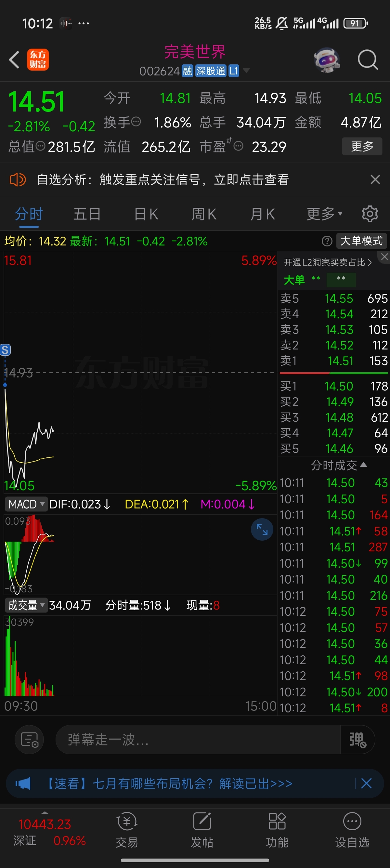Switch to the 月K tab

click(263, 214)
